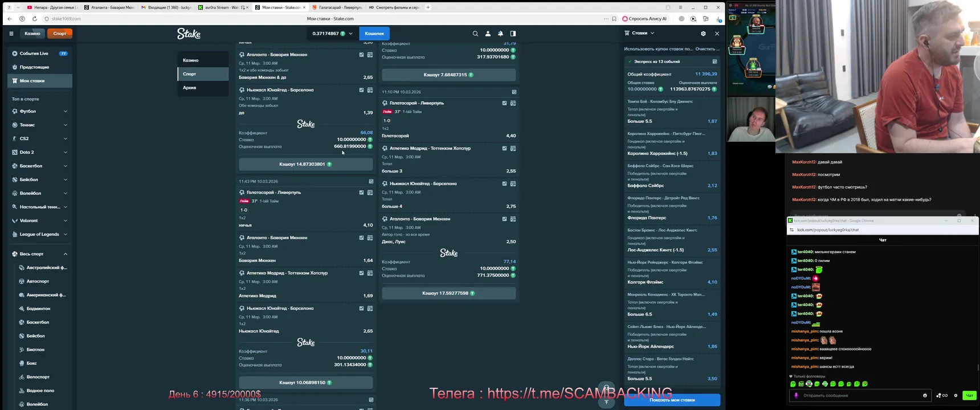Click Показать мои ставки button
The height and width of the screenshot is (410, 980).
[x=672, y=400]
